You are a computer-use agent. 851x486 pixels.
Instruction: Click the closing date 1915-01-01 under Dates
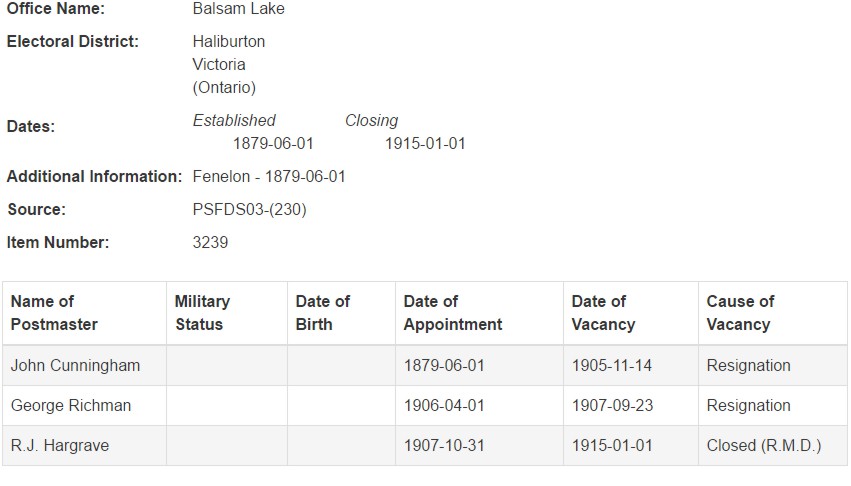(425, 144)
